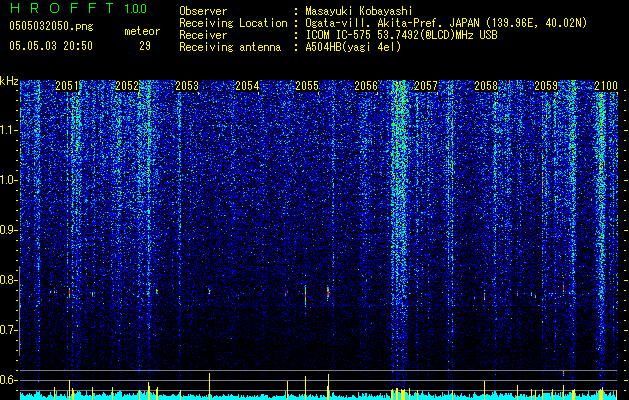Click the 2054 time marker

pos(247,86)
